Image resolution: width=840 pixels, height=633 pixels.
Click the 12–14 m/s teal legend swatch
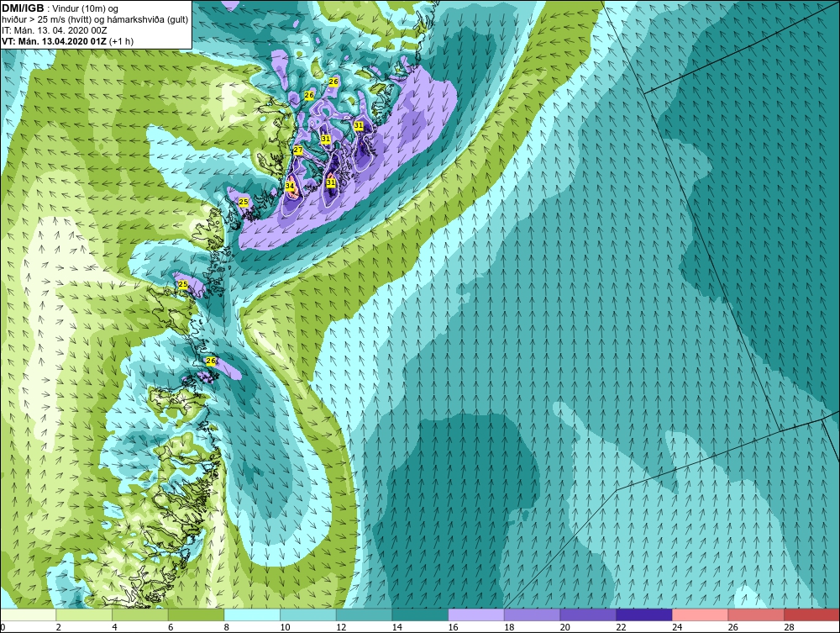[x=364, y=615]
